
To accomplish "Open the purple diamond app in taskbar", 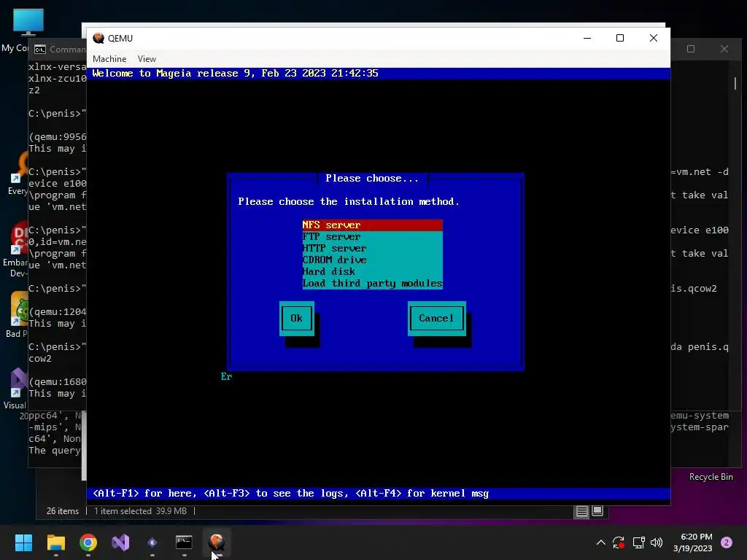I will tap(152, 542).
